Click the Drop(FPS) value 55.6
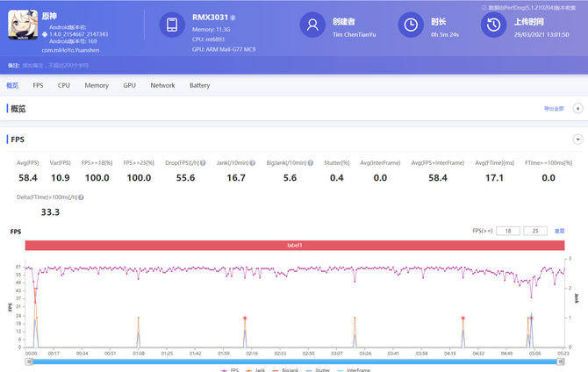The image size is (588, 372). point(186,178)
